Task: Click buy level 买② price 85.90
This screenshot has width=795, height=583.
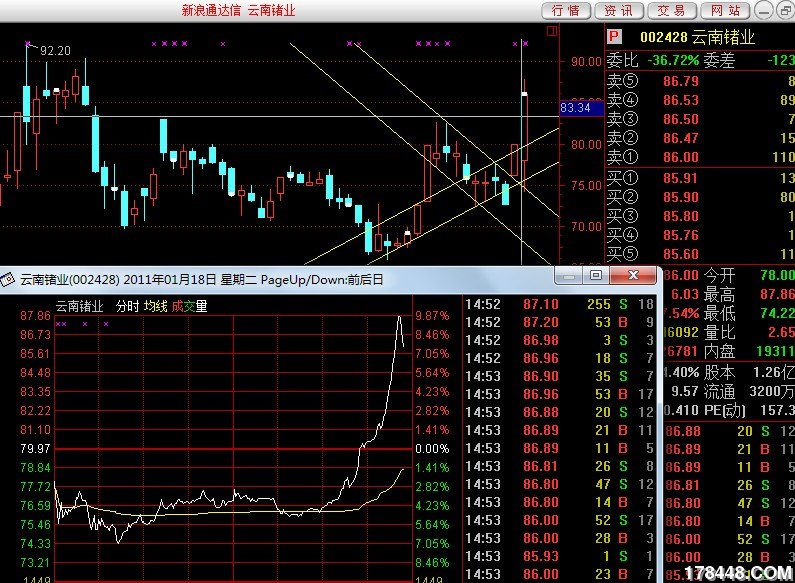Action: pos(681,197)
